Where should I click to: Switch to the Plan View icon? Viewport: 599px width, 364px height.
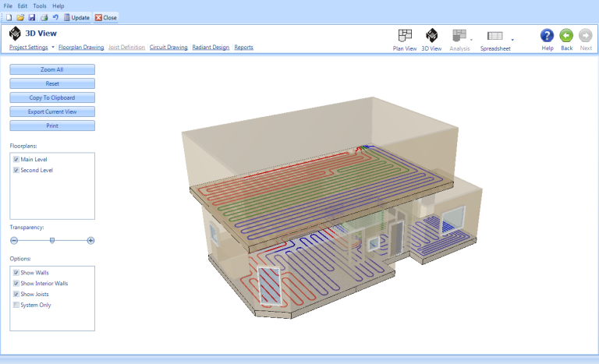point(405,36)
